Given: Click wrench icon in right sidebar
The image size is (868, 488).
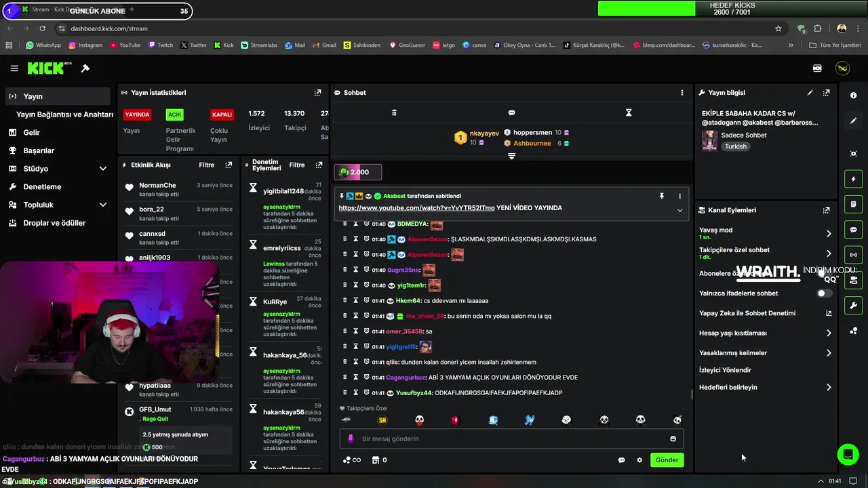Looking at the screenshot, I should [x=853, y=306].
